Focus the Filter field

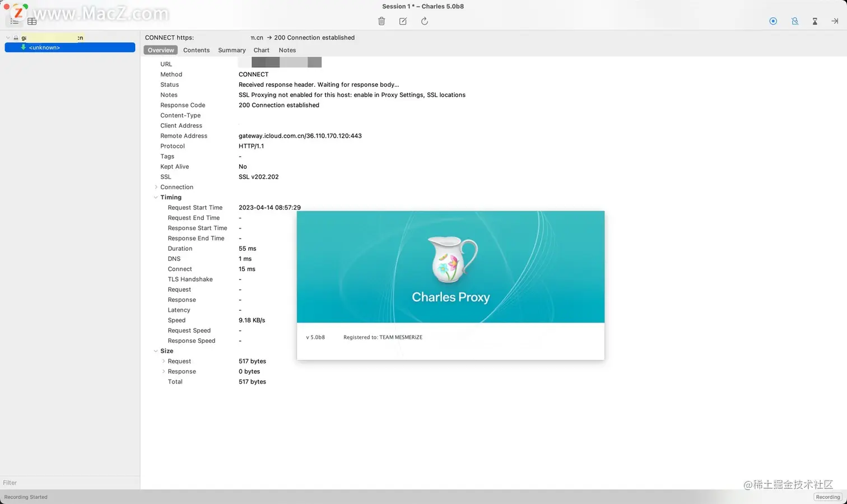coord(70,483)
